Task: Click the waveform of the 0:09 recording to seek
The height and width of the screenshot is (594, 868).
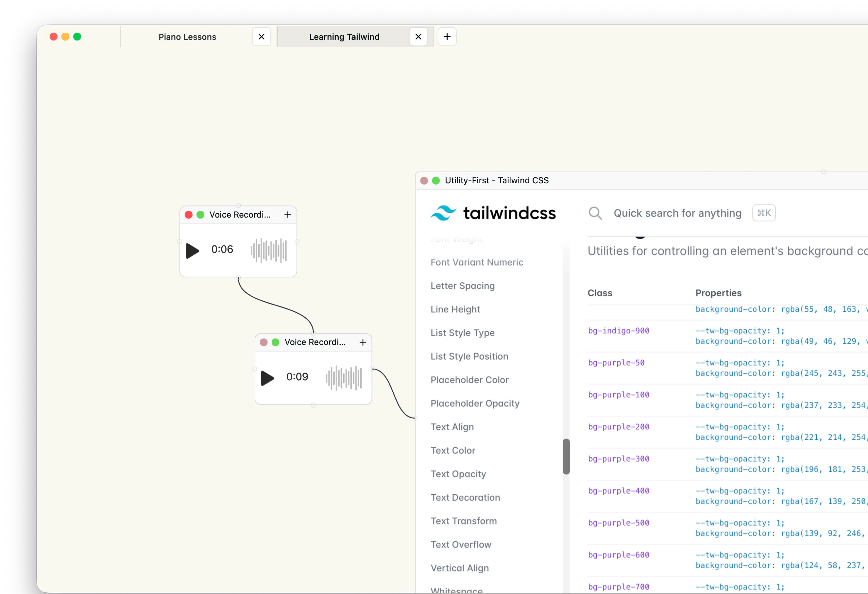Action: (344, 378)
